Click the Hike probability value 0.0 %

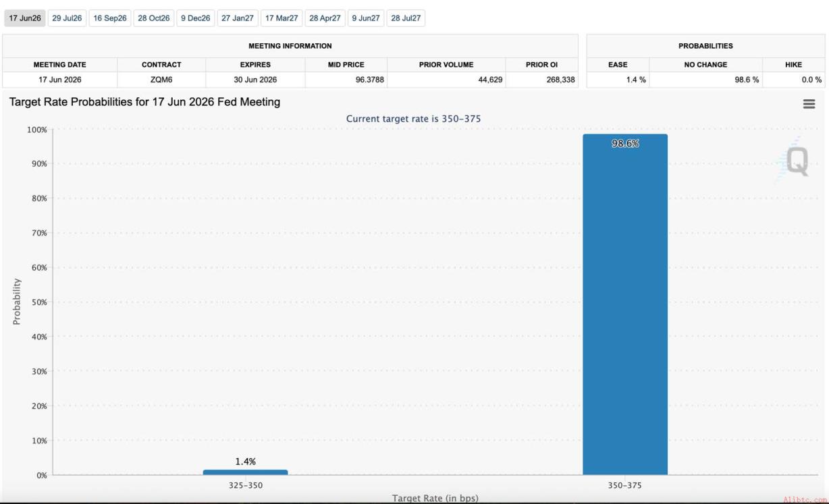coord(812,80)
